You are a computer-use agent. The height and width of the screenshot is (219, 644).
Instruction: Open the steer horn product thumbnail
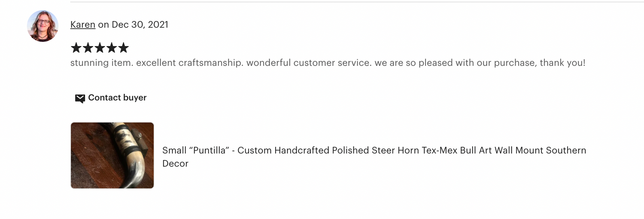coord(112,155)
